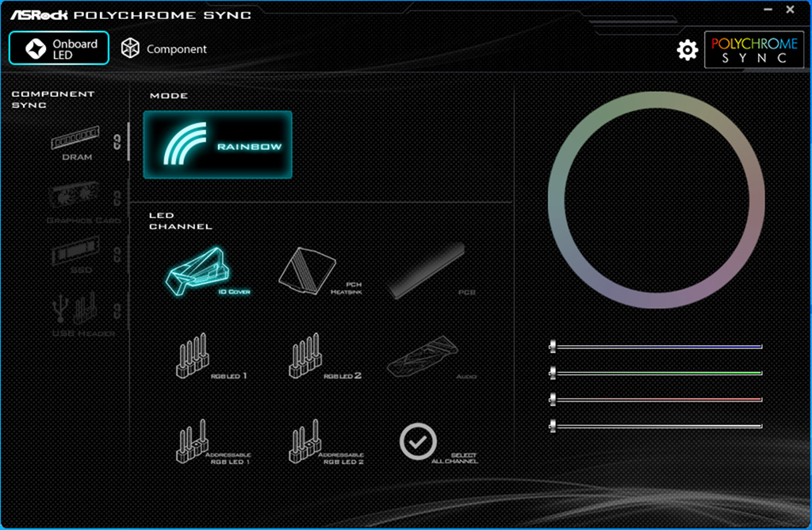Click the green color slider
The width and height of the screenshot is (812, 530).
point(656,372)
